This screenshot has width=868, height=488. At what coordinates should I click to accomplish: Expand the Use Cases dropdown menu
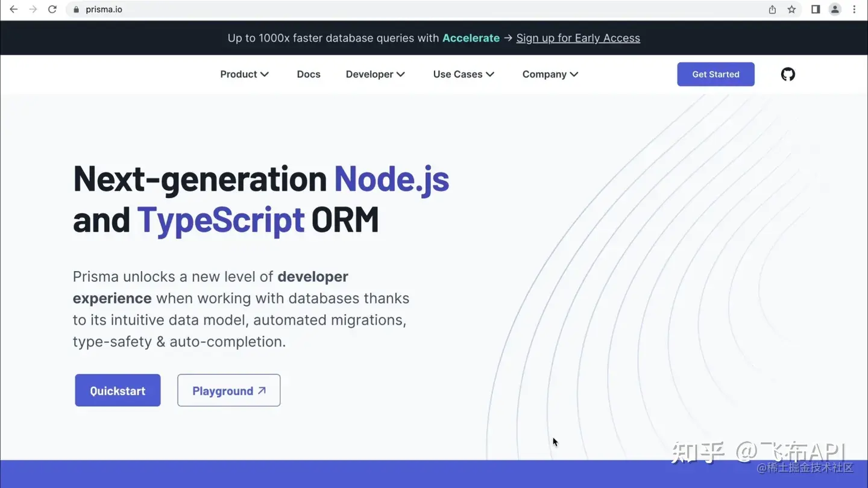[464, 74]
